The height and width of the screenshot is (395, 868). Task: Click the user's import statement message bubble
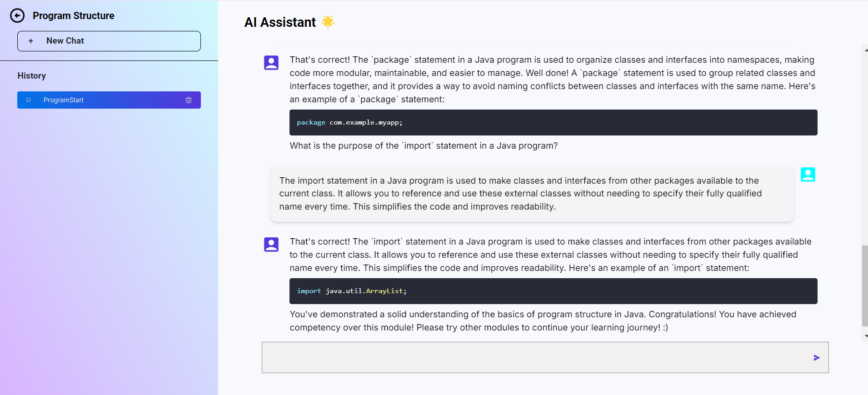point(532,194)
